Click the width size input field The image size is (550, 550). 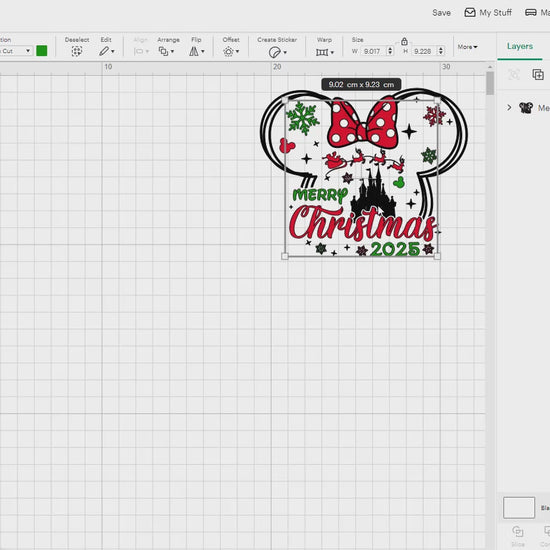tap(374, 51)
